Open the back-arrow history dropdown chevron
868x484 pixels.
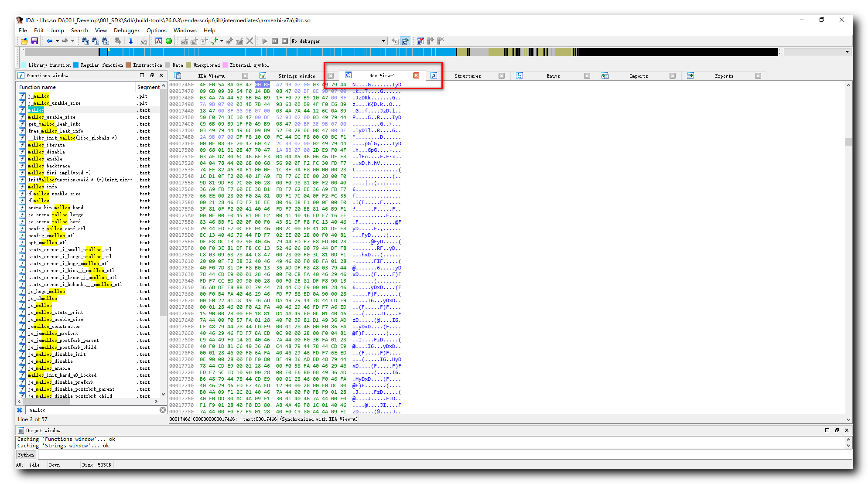pyautogui.click(x=58, y=41)
